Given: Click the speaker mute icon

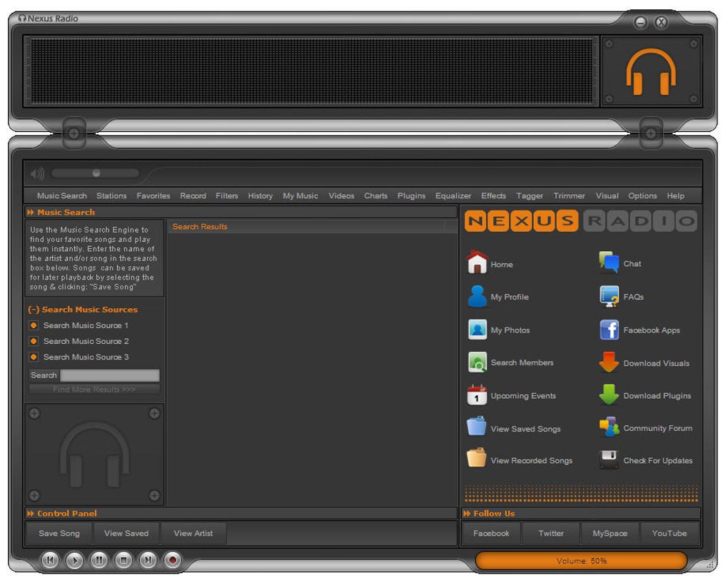Looking at the screenshot, I should click(37, 174).
